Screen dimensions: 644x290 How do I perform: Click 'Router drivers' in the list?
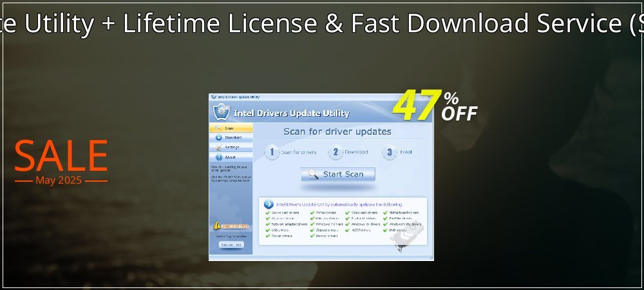[282, 236]
